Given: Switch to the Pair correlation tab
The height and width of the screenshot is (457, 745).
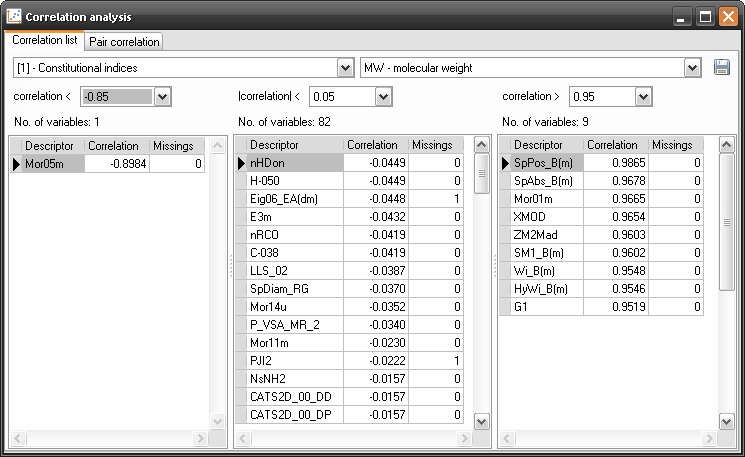Looking at the screenshot, I should 124,42.
